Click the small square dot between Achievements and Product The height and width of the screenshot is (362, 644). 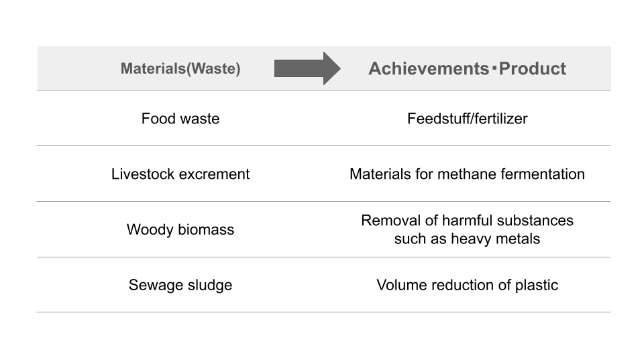coord(494,68)
